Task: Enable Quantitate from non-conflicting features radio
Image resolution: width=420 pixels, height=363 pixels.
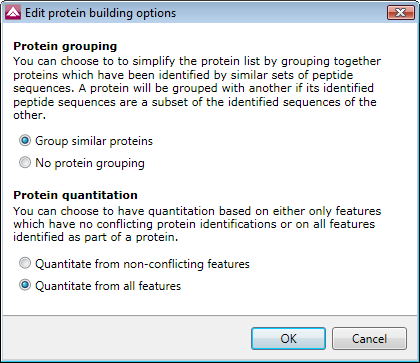Action: [25, 264]
